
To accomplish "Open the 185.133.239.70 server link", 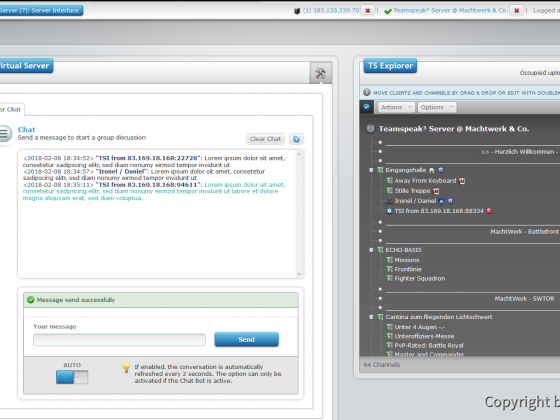I will point(331,10).
